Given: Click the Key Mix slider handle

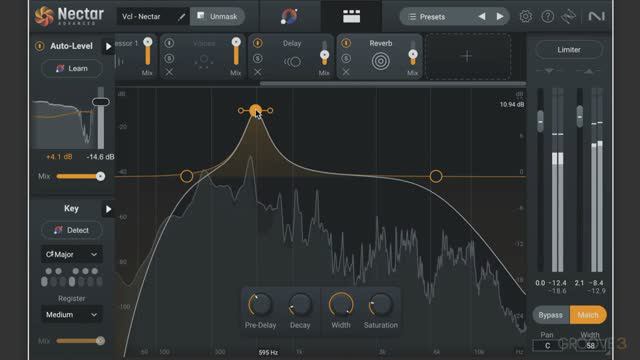Looking at the screenshot, I should pyautogui.click(x=100, y=341).
